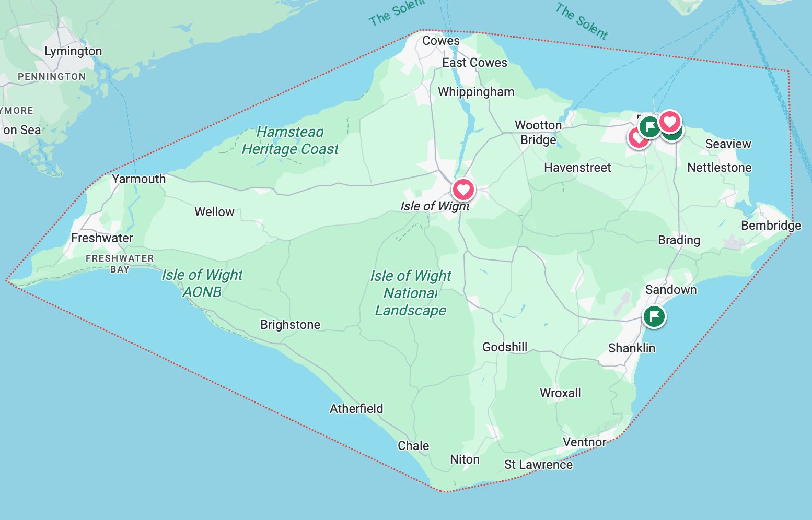Select the Lymington town label
This screenshot has width=812, height=520.
[73, 51]
